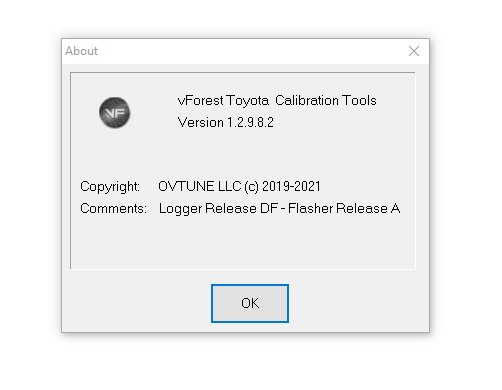Viewport: 502px width, 390px height.
Task: Click the empty title bar area
Action: click(250, 51)
